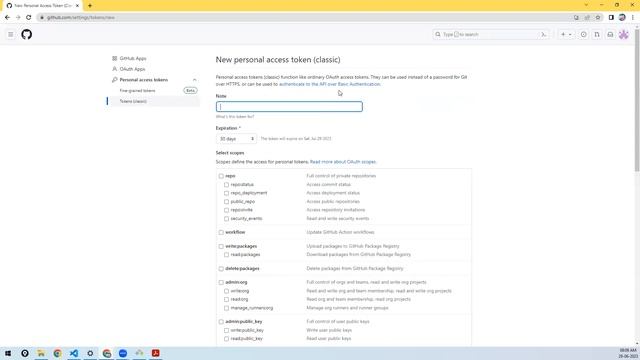The height and width of the screenshot is (360, 640).
Task: Enable the admin:org scope
Action: coord(221,282)
